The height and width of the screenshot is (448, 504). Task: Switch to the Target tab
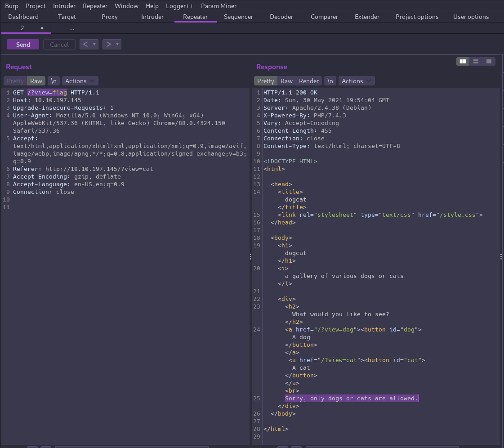67,17
